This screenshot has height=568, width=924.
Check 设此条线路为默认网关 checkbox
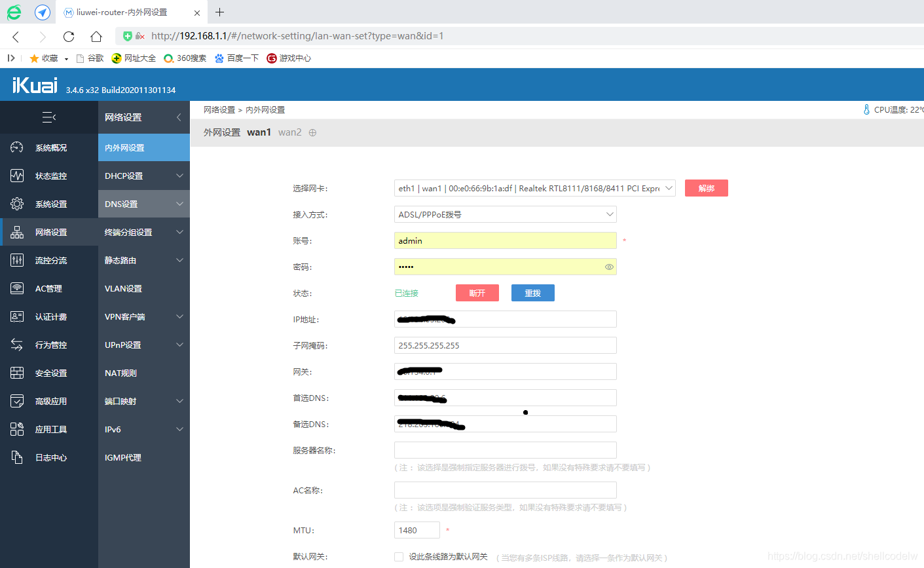399,557
